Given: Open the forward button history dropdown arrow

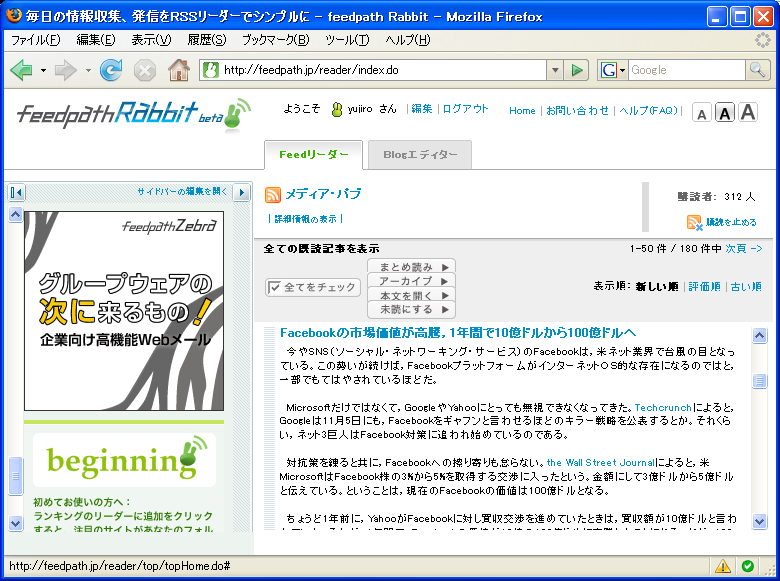Looking at the screenshot, I should (x=88, y=71).
